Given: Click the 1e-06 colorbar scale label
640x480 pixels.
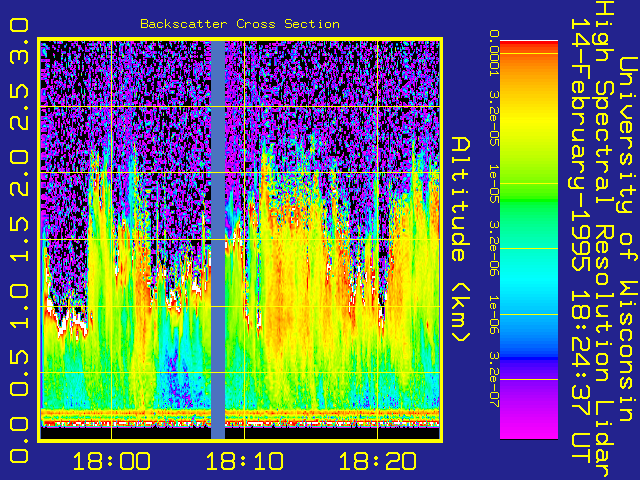Looking at the screenshot, I should pyautogui.click(x=494, y=315).
